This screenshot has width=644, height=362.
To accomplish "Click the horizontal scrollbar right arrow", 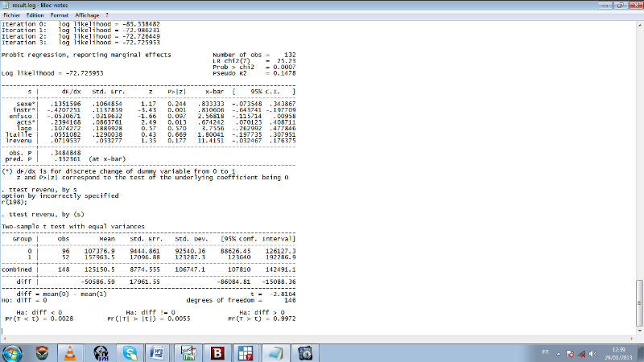I will (632, 339).
